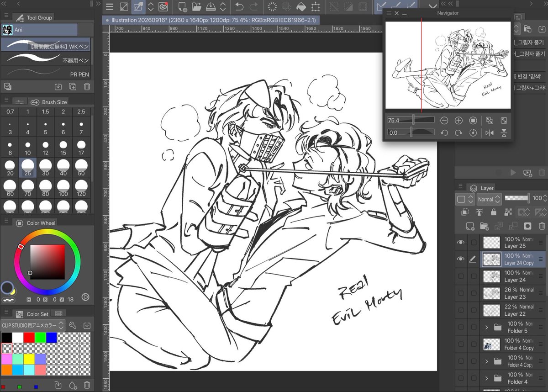Rotate navigator view left
Viewport: 548px width, 392px height.
tap(444, 132)
